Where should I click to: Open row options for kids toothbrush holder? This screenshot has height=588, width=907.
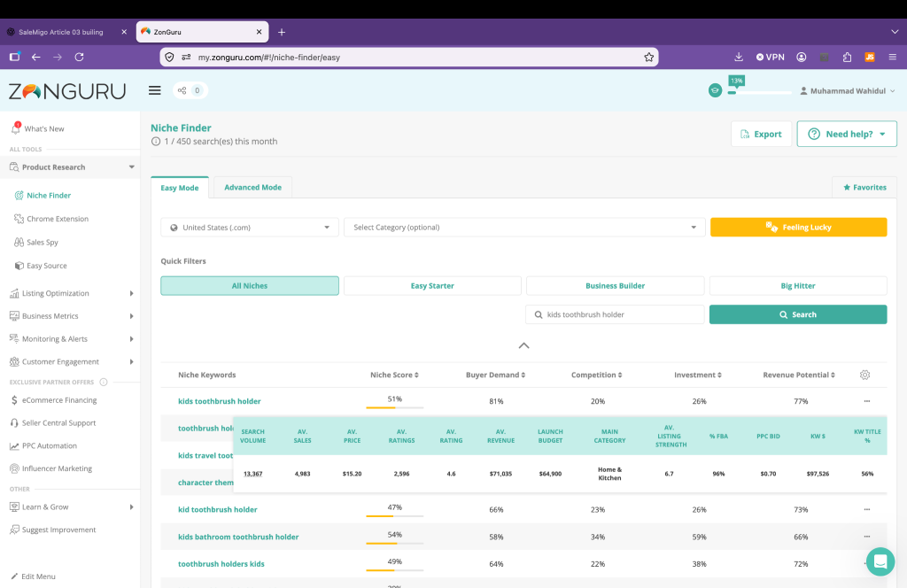pos(866,400)
